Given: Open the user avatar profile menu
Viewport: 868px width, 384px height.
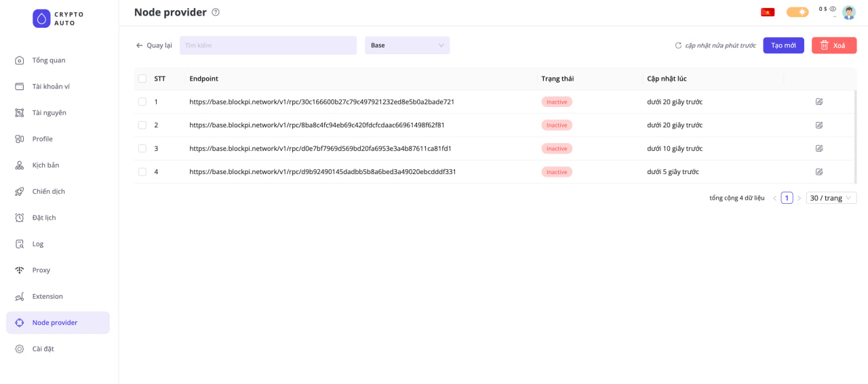Looking at the screenshot, I should tap(849, 12).
